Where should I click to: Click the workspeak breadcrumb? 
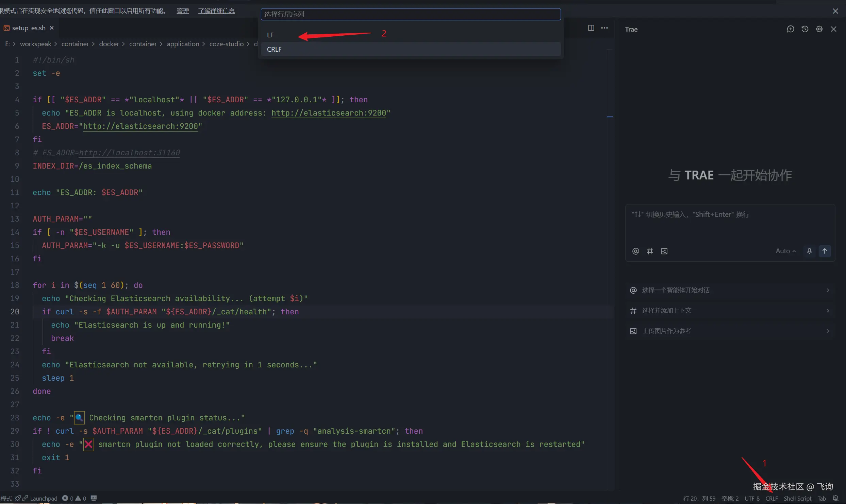(35, 44)
